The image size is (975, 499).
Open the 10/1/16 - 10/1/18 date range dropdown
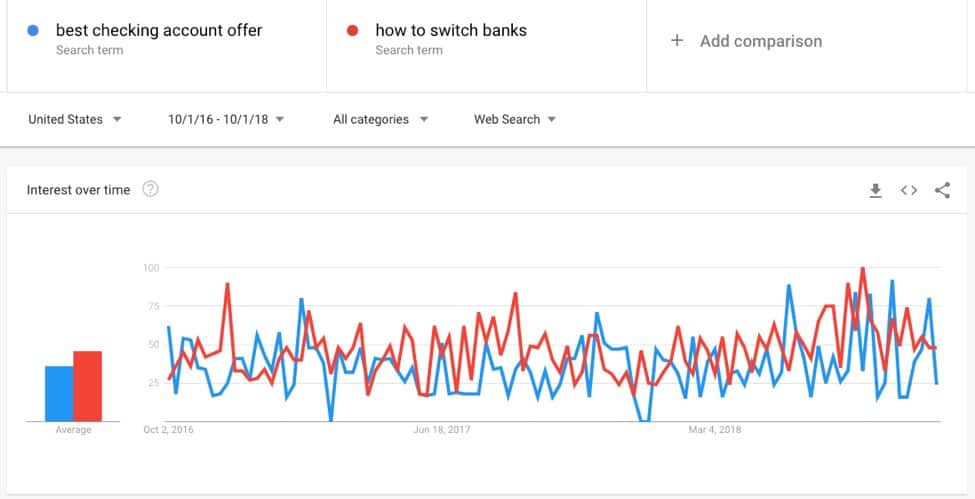click(226, 119)
